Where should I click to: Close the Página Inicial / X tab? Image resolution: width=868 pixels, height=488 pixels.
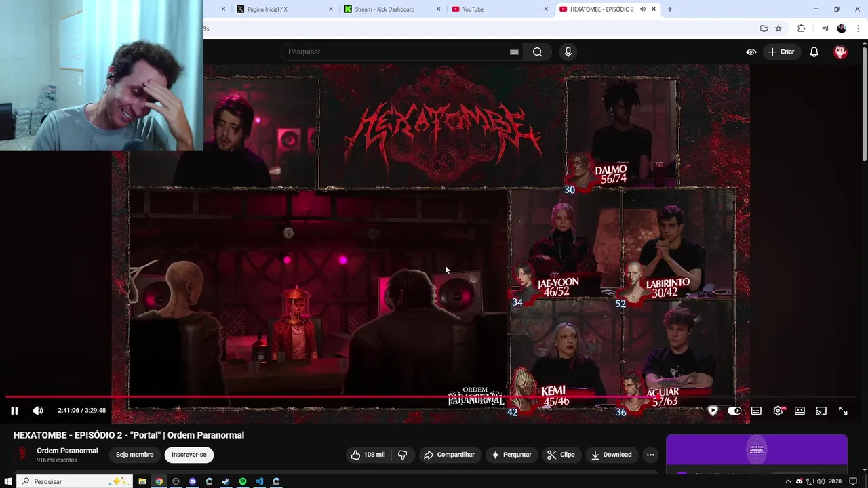pos(331,9)
